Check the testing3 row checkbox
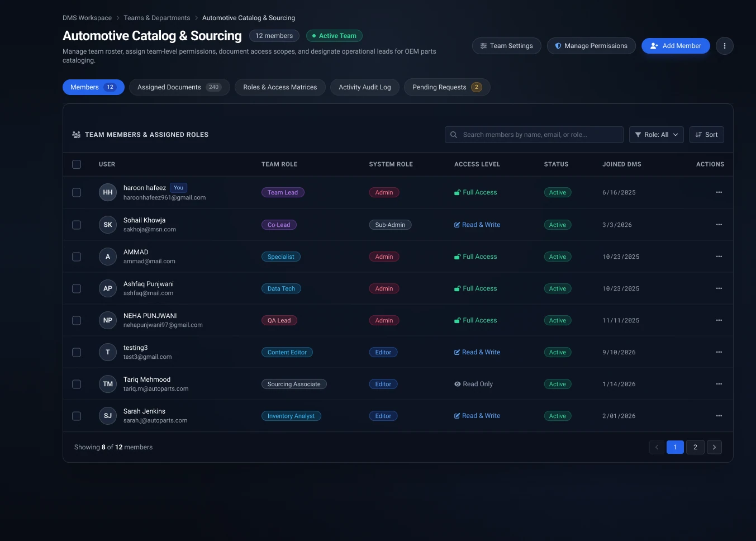Screen dimensions: 756x541 click(x=77, y=352)
